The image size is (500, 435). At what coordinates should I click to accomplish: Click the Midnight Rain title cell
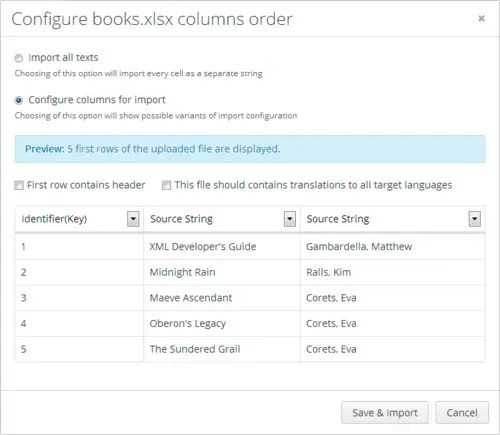tap(222, 272)
